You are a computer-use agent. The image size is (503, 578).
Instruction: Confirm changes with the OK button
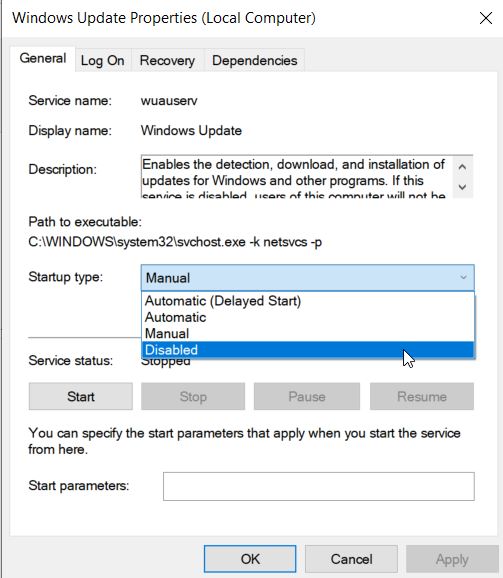250,559
